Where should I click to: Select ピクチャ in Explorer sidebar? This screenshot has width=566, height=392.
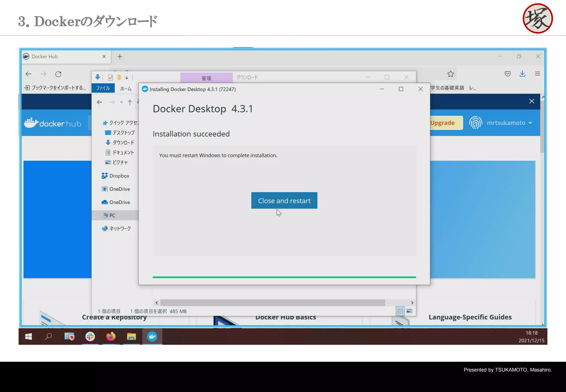(x=116, y=163)
